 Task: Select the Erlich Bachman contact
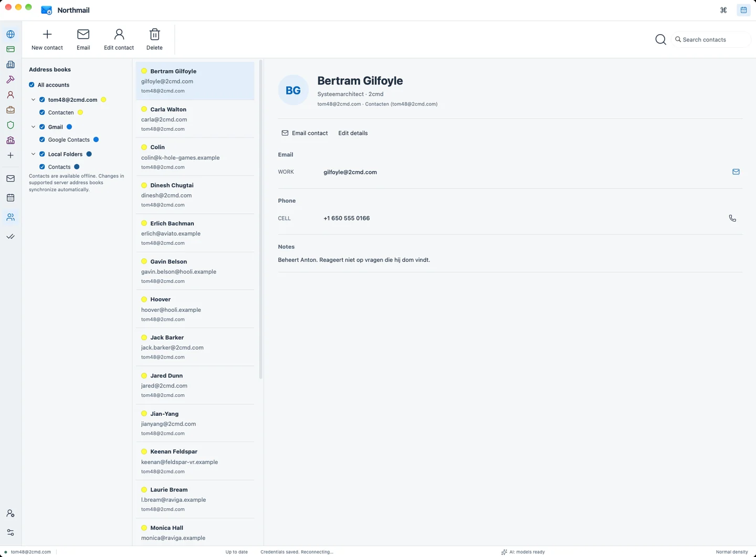coord(195,233)
